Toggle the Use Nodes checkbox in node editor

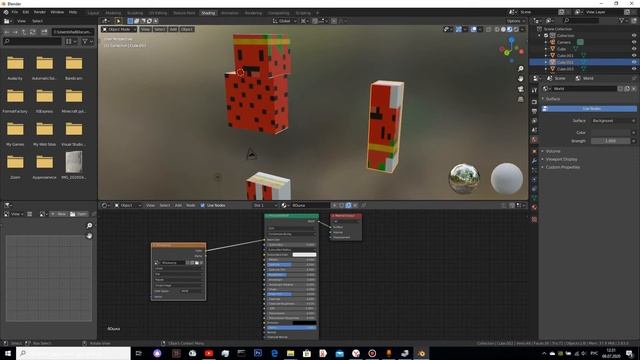(202, 205)
